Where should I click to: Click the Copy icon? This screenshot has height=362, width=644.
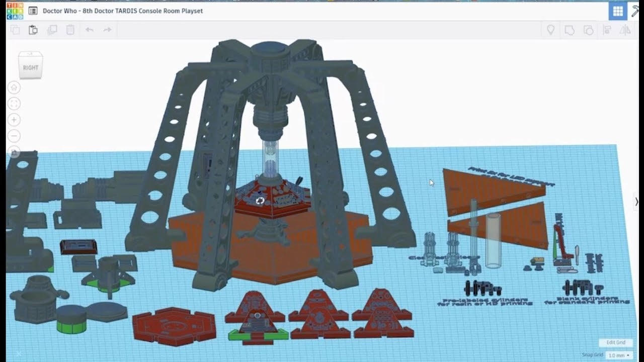pyautogui.click(x=15, y=30)
